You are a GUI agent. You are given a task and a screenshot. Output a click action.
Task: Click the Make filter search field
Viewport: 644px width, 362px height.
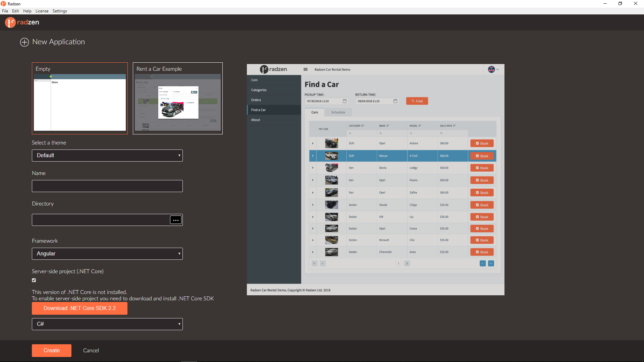coord(392,133)
